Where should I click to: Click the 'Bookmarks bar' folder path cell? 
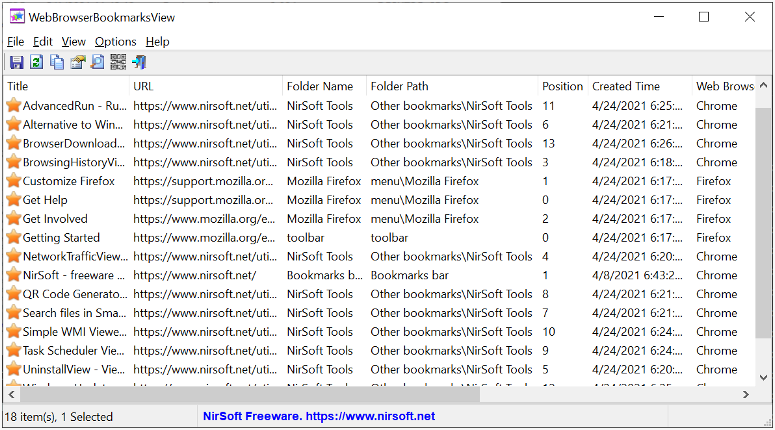[x=410, y=275]
